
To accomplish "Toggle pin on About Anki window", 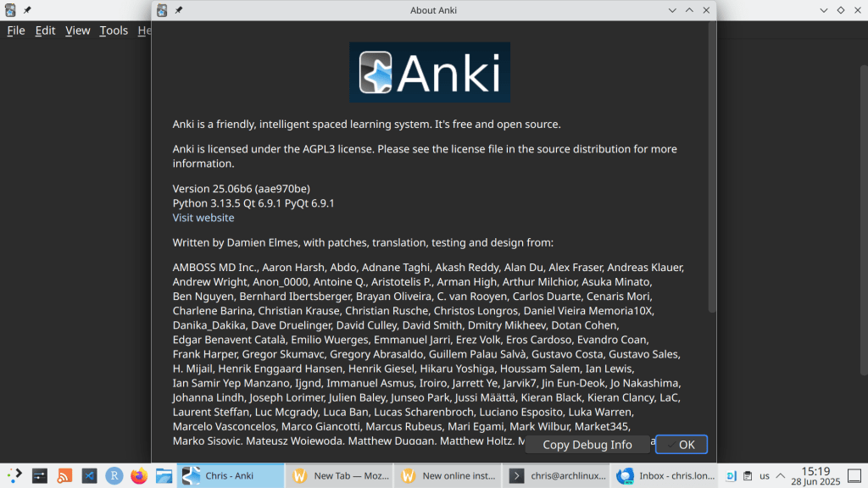I will point(179,10).
